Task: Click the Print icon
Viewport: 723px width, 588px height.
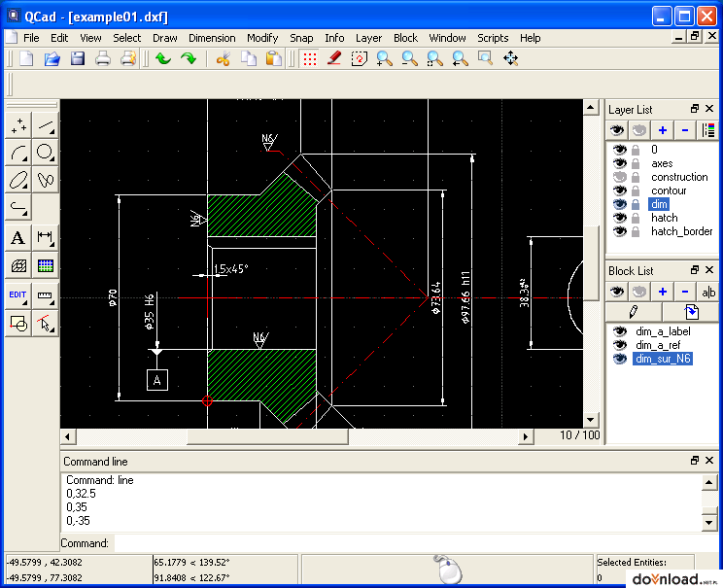Action: [x=103, y=58]
